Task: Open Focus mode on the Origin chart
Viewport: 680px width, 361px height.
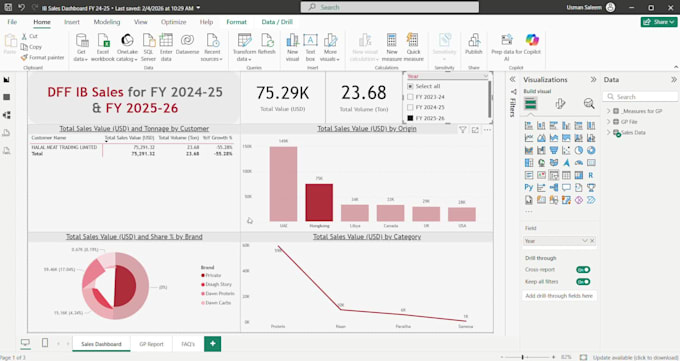Action: point(475,130)
